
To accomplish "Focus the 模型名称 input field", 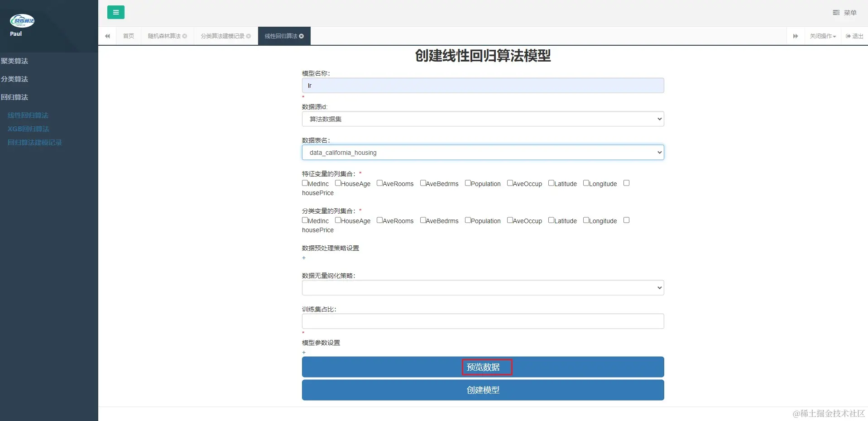I will [x=483, y=86].
